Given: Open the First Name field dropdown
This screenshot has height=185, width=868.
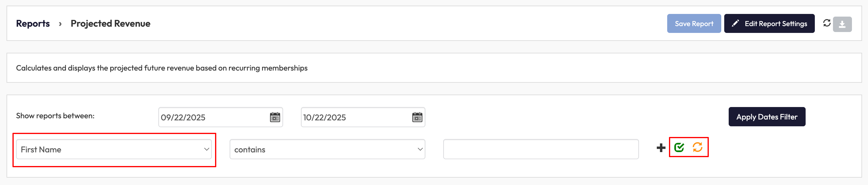Looking at the screenshot, I should point(114,149).
